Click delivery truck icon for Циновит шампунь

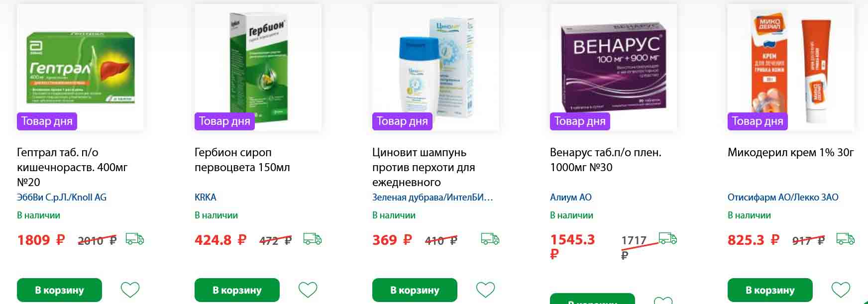(490, 239)
